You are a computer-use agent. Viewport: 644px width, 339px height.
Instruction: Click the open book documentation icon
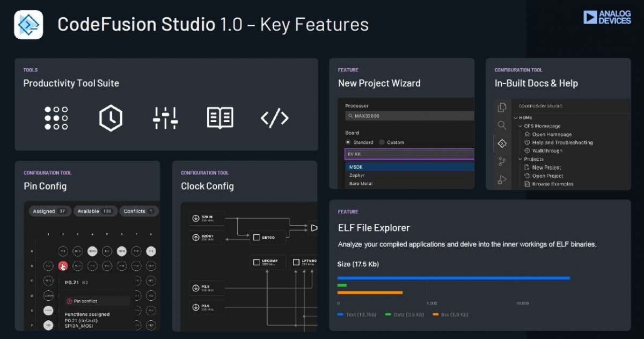point(220,118)
